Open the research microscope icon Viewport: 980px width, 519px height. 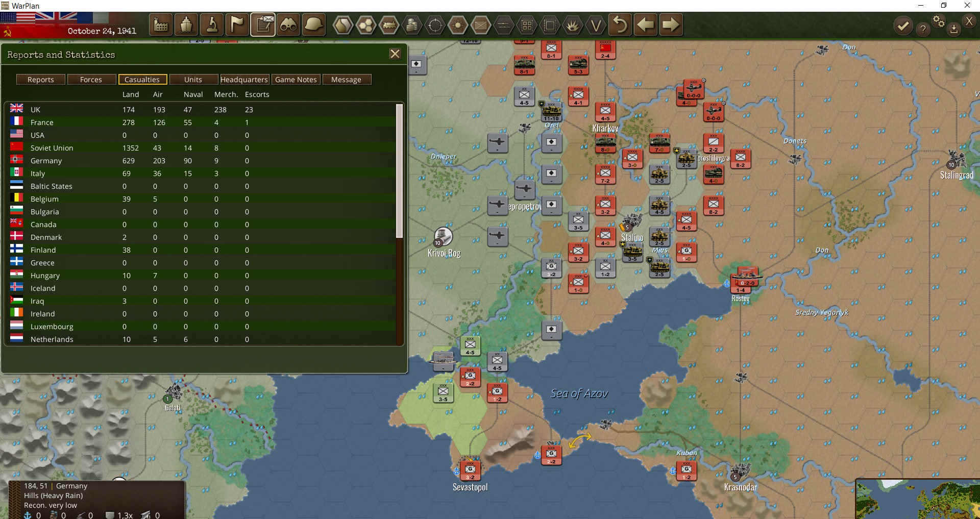pyautogui.click(x=212, y=24)
